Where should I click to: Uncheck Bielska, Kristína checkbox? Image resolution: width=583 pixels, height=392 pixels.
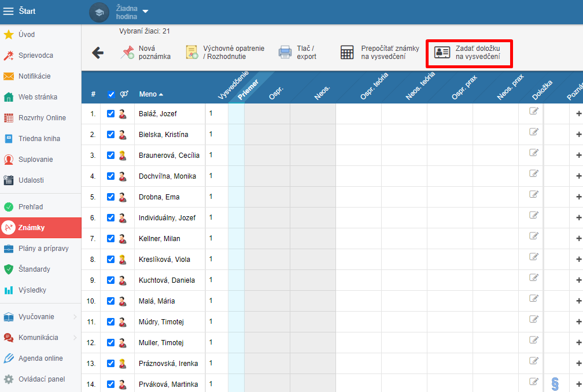coord(111,135)
